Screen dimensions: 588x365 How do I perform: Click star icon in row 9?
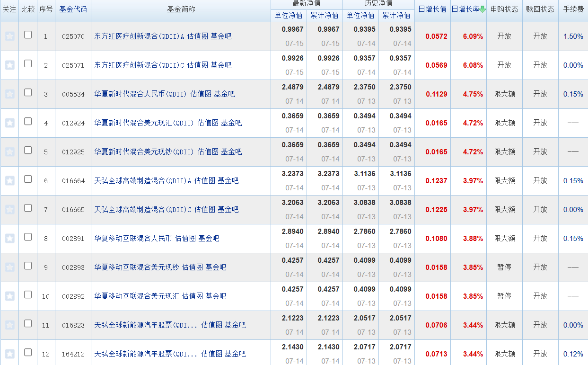point(9,267)
